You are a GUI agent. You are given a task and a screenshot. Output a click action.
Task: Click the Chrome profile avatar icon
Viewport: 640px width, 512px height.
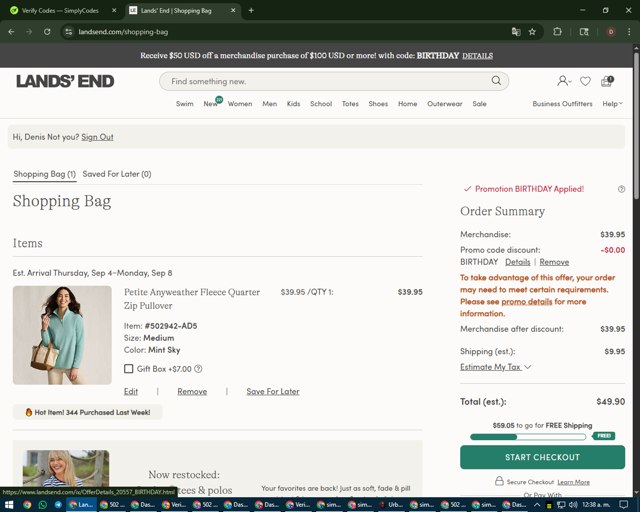(611, 32)
